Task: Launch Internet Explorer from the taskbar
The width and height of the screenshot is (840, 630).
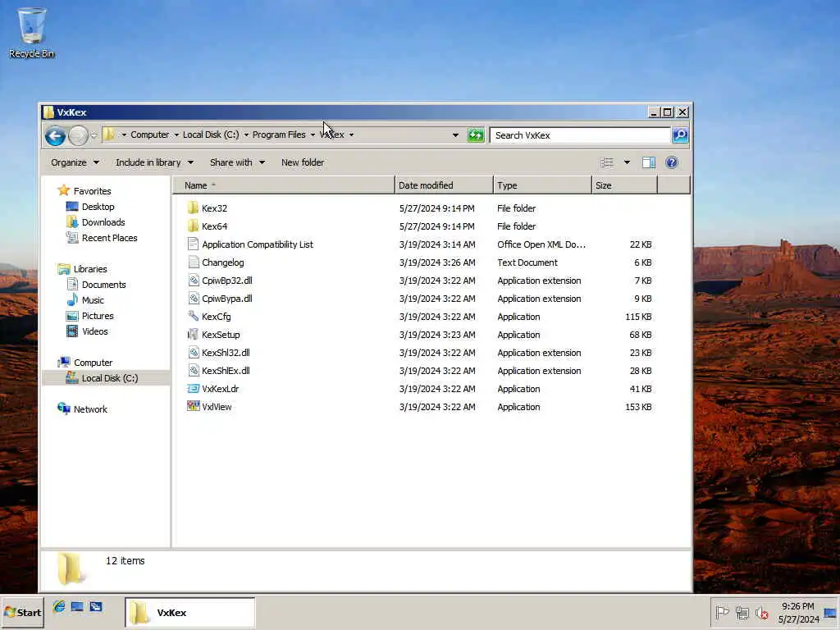Action: (59, 606)
